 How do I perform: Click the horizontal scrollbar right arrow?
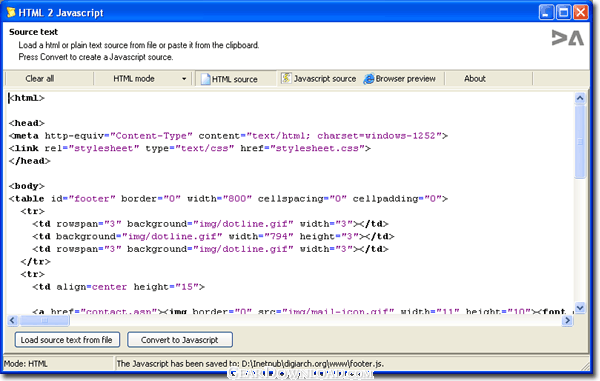567,320
